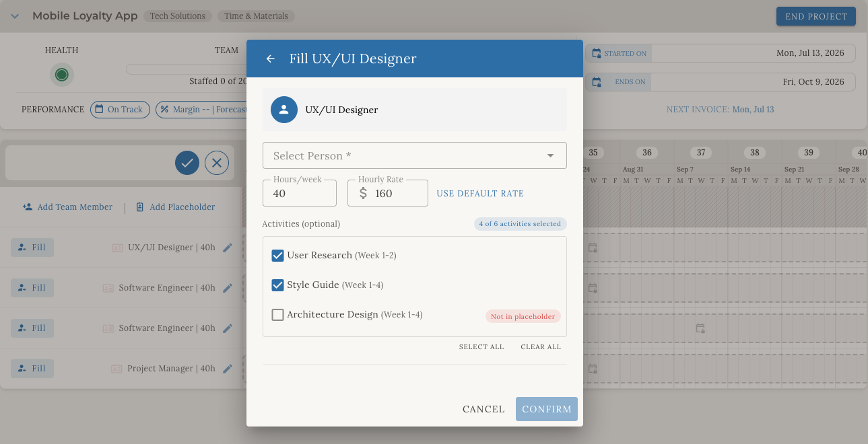868x444 pixels.
Task: Click SELECT ALL activities
Action: [481, 347]
